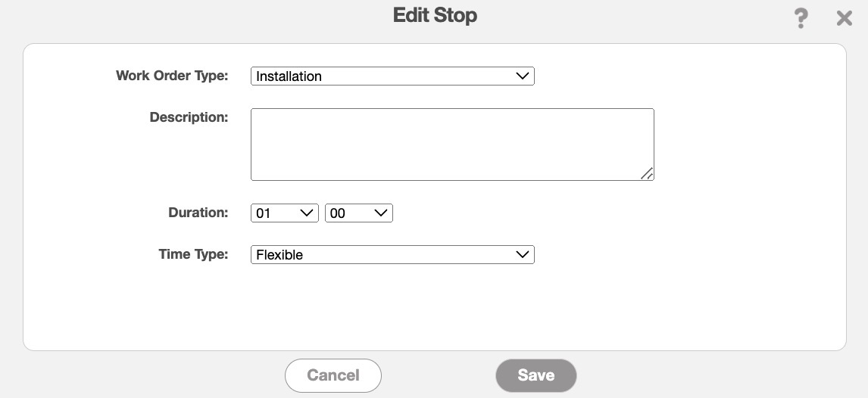
Task: Click the "Work Order Type:" label
Action: [172, 76]
